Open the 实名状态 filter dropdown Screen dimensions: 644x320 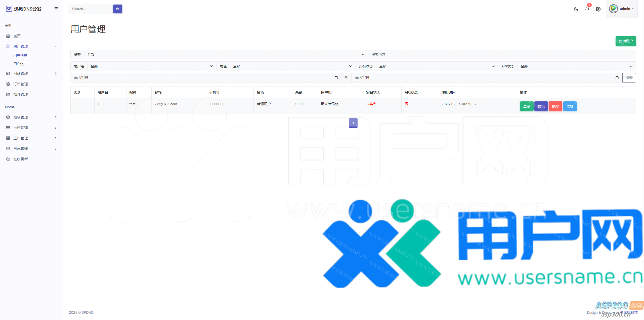tap(437, 66)
